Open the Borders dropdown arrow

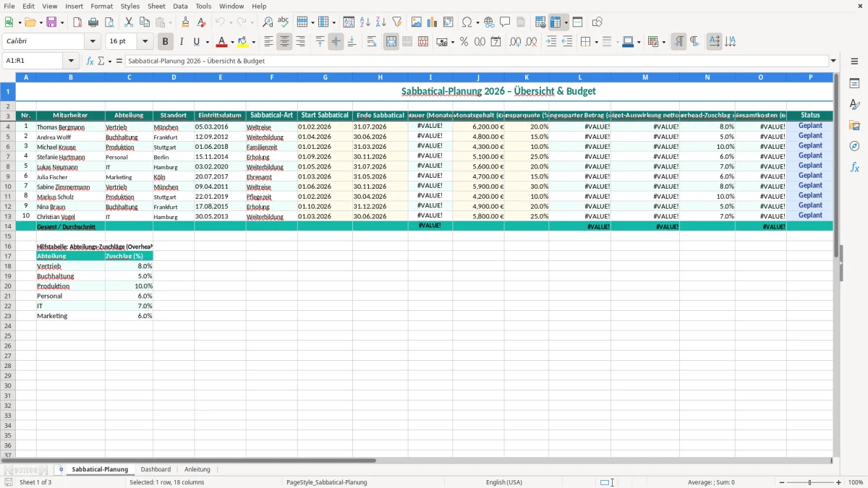click(595, 42)
